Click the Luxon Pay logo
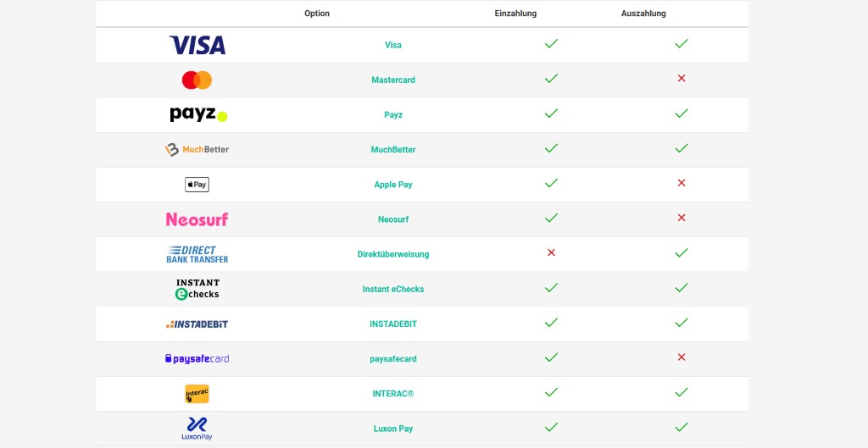The image size is (868, 448). click(197, 428)
